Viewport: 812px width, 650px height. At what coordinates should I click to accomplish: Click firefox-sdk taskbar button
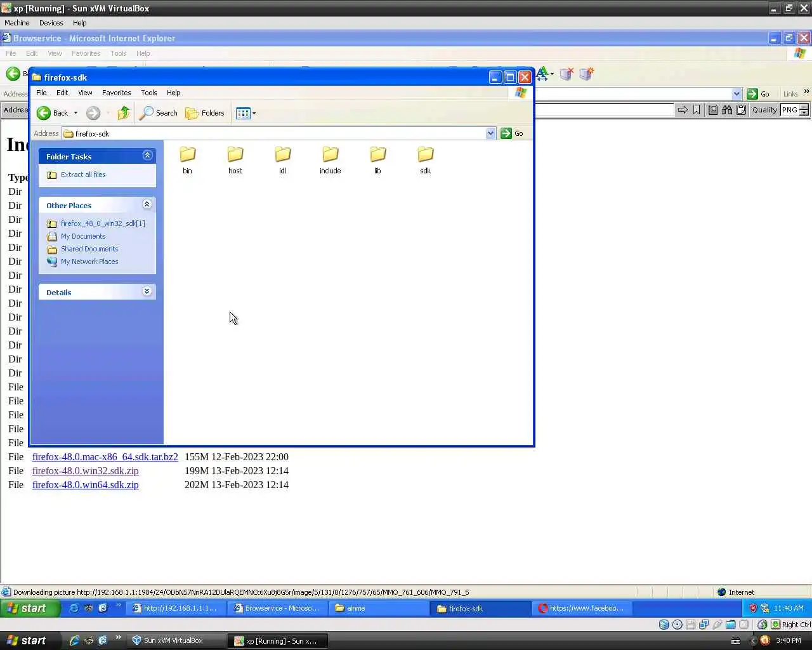point(480,608)
